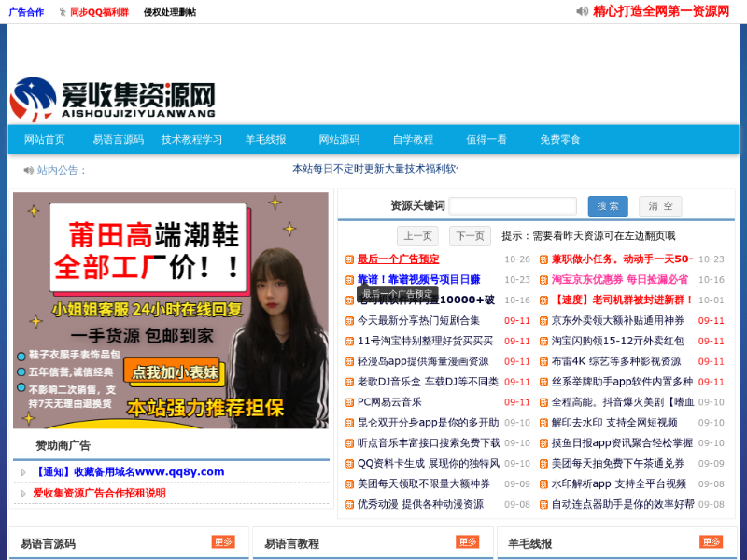Open 更多 in the 易语言源码 section
747x560 pixels.
click(223, 542)
